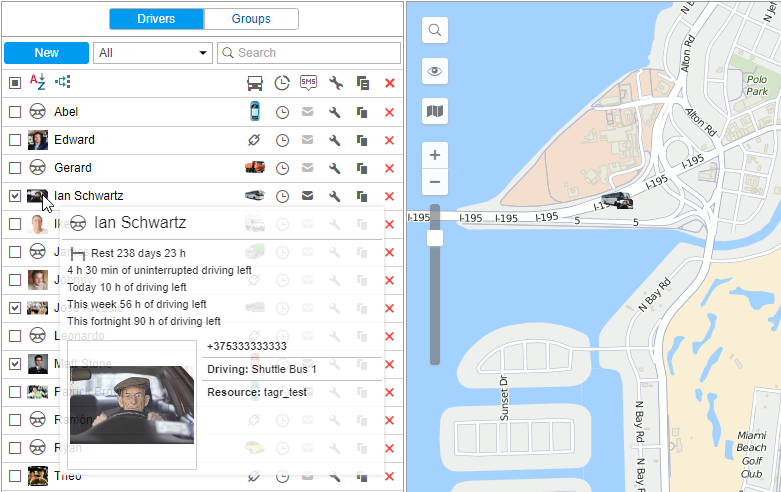
Task: Click Ian Schwartz's clock icon
Action: point(282,196)
